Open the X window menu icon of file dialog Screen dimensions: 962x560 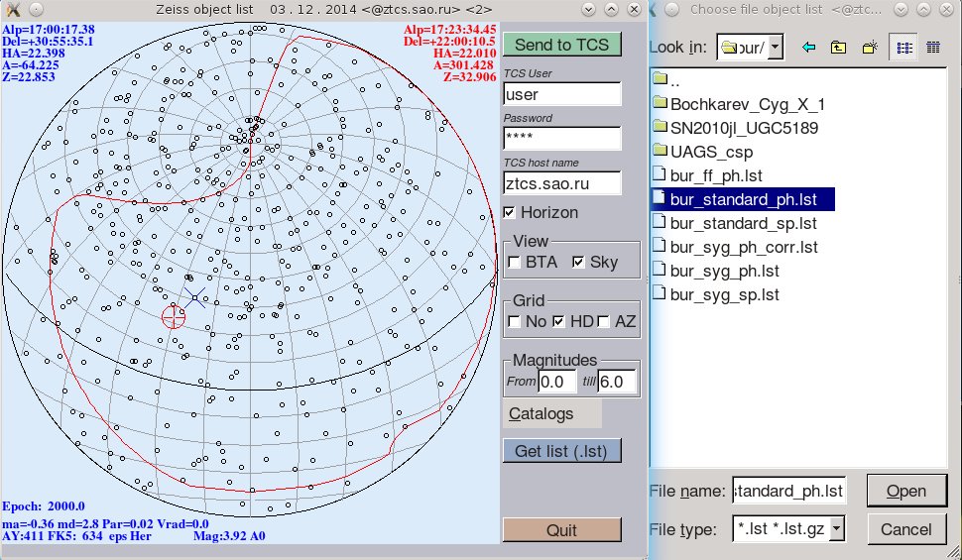(x=653, y=9)
